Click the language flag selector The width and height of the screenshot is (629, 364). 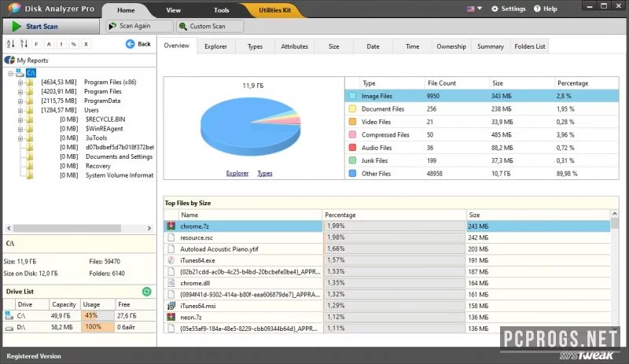pos(474,9)
